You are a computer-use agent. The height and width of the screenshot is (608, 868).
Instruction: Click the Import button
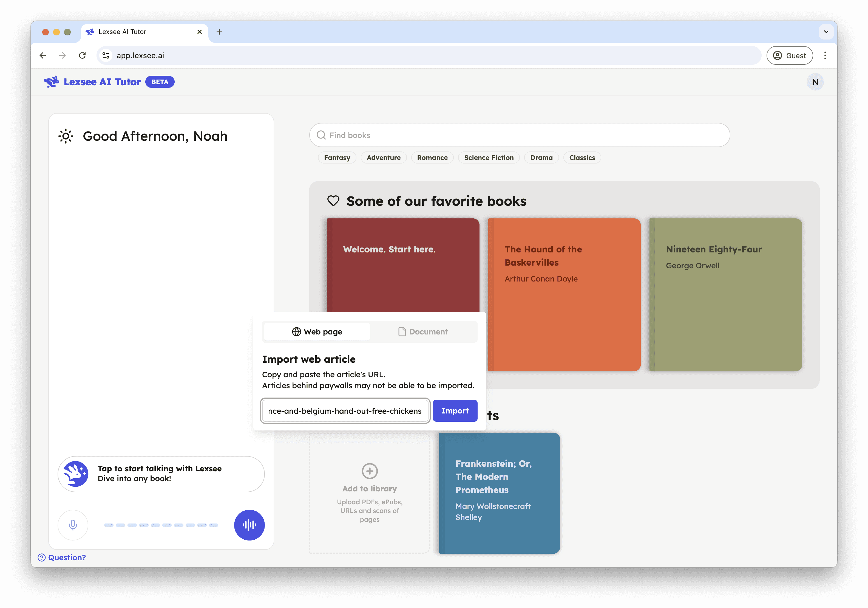click(455, 410)
